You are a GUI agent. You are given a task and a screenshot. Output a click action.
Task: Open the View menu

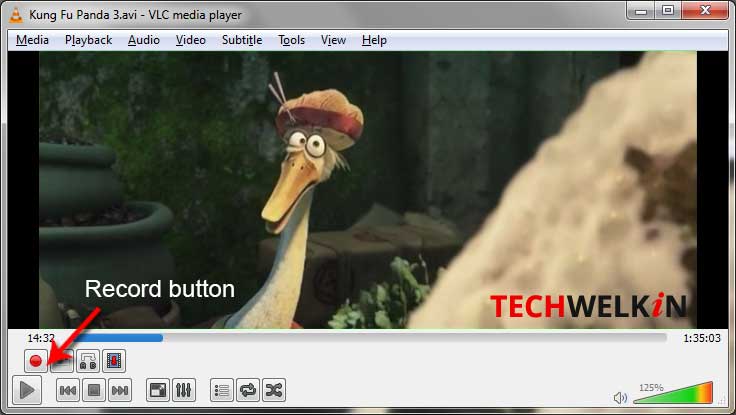pos(333,40)
